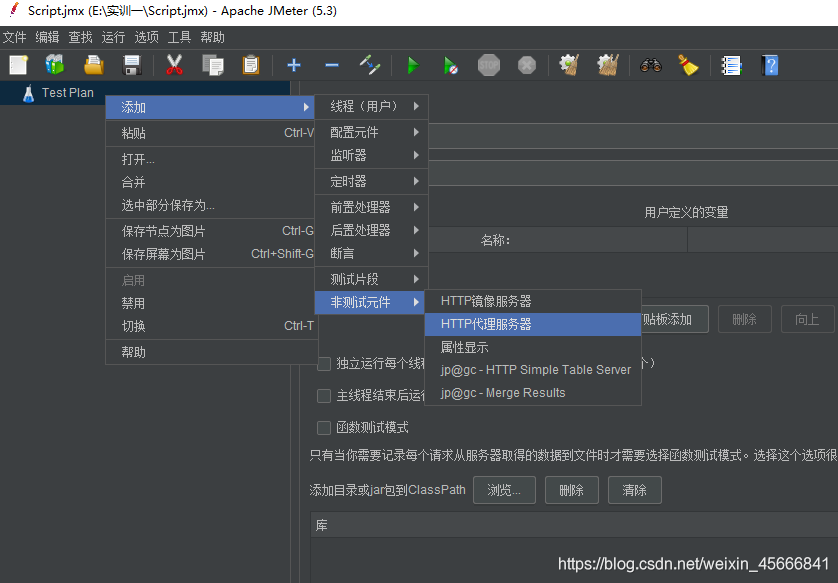Expand 测试片段 submenu
The width and height of the screenshot is (838, 583).
(372, 279)
